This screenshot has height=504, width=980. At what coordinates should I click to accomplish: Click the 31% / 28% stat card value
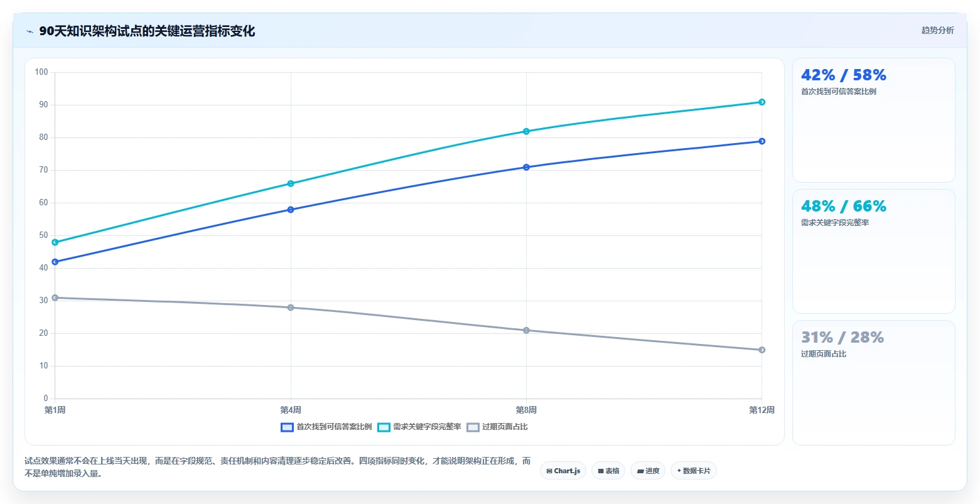(x=842, y=338)
